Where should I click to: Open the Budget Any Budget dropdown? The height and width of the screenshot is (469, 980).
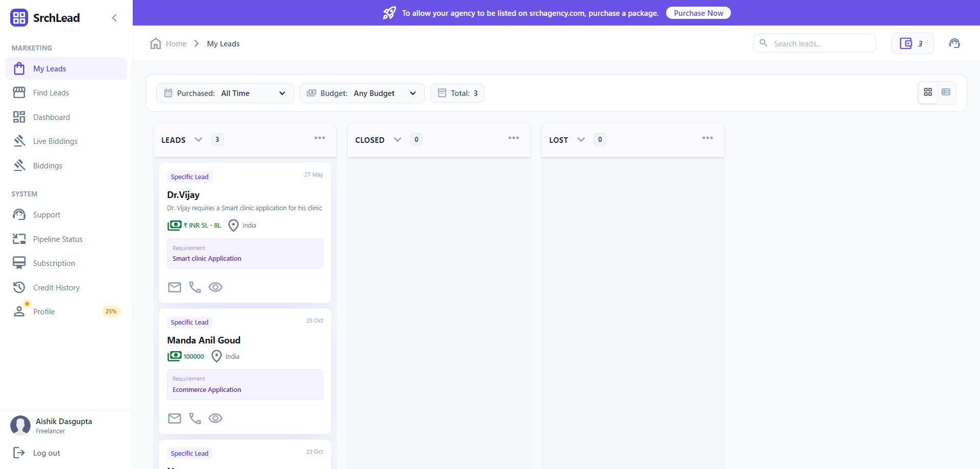[x=362, y=93]
